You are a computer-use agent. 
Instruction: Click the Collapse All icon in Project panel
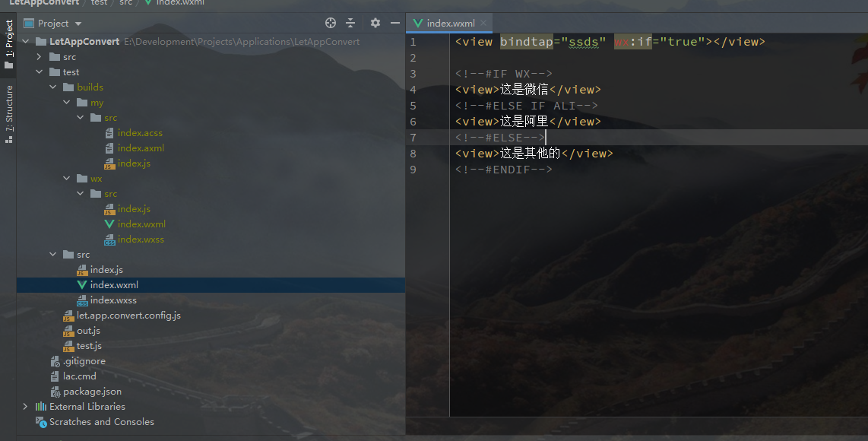(350, 24)
